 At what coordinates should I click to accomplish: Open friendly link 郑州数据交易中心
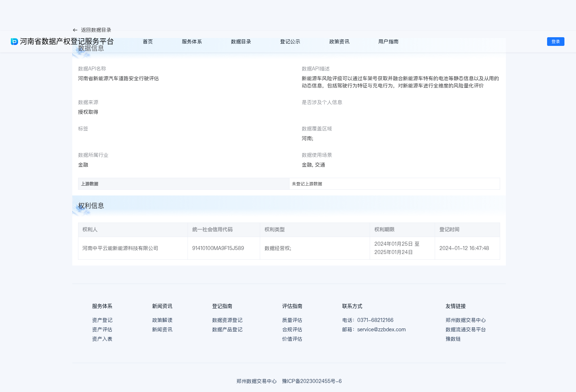tap(466, 320)
